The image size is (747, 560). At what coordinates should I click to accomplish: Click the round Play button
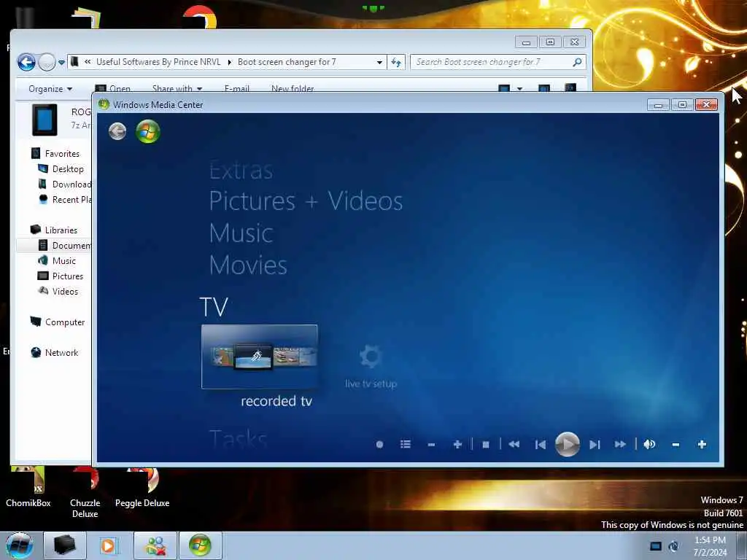click(x=567, y=444)
